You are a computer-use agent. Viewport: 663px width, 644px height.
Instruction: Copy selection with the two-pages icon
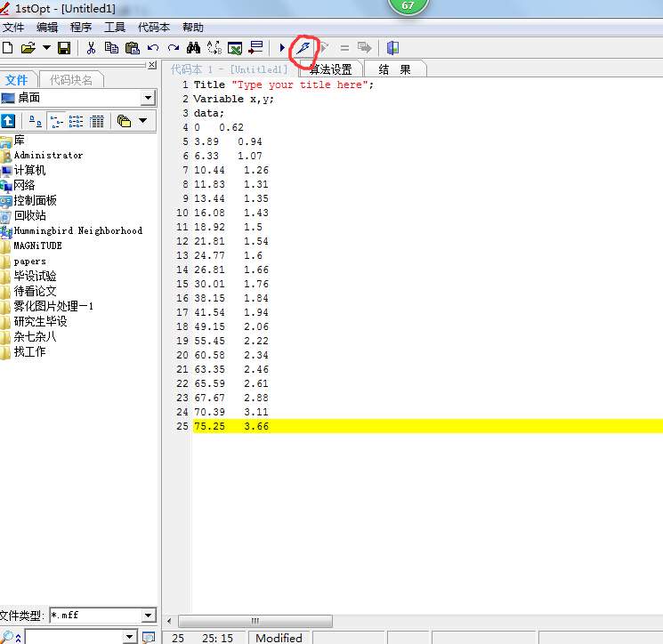click(x=111, y=48)
